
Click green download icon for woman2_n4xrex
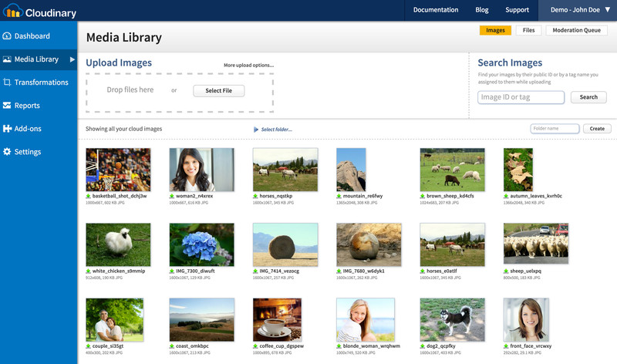172,196
